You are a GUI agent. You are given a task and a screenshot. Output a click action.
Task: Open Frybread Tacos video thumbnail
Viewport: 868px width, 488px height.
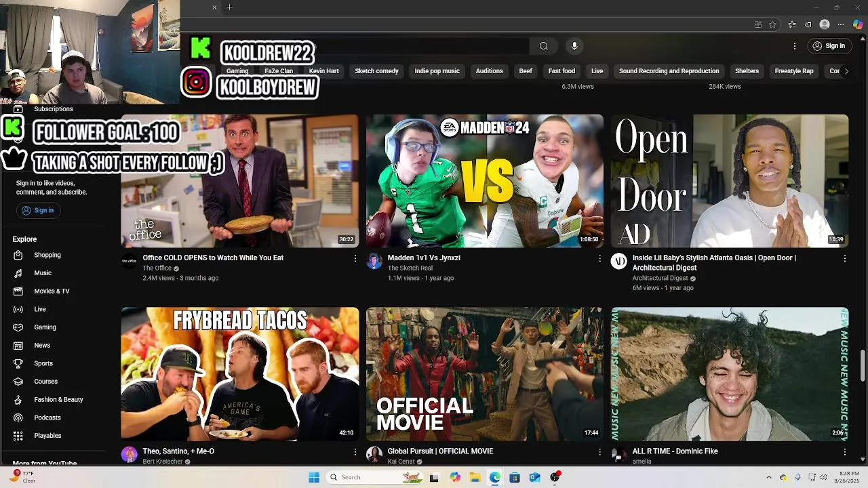(x=240, y=374)
